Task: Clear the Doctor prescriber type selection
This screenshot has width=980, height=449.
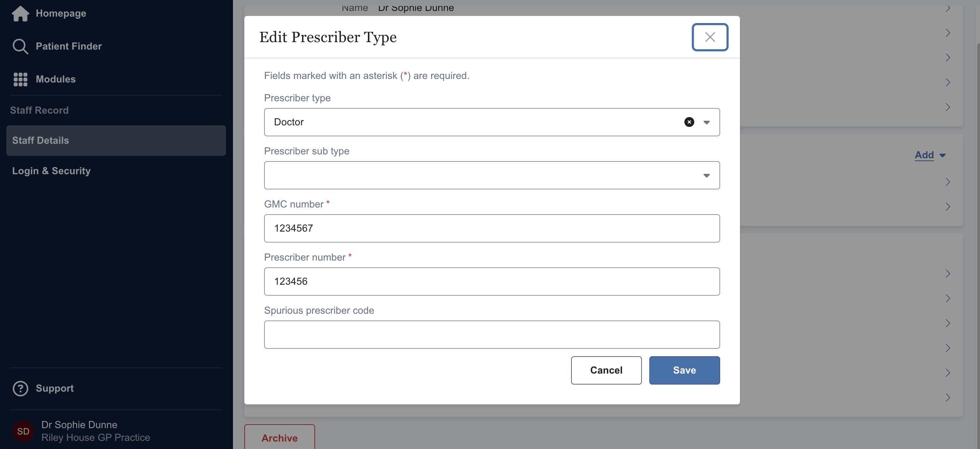Action: 689,122
